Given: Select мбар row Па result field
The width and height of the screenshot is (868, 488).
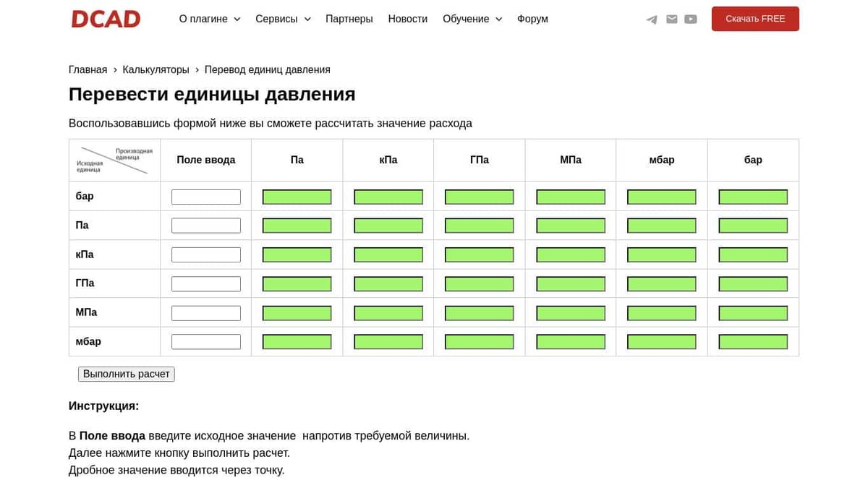Looking at the screenshot, I should tap(297, 341).
